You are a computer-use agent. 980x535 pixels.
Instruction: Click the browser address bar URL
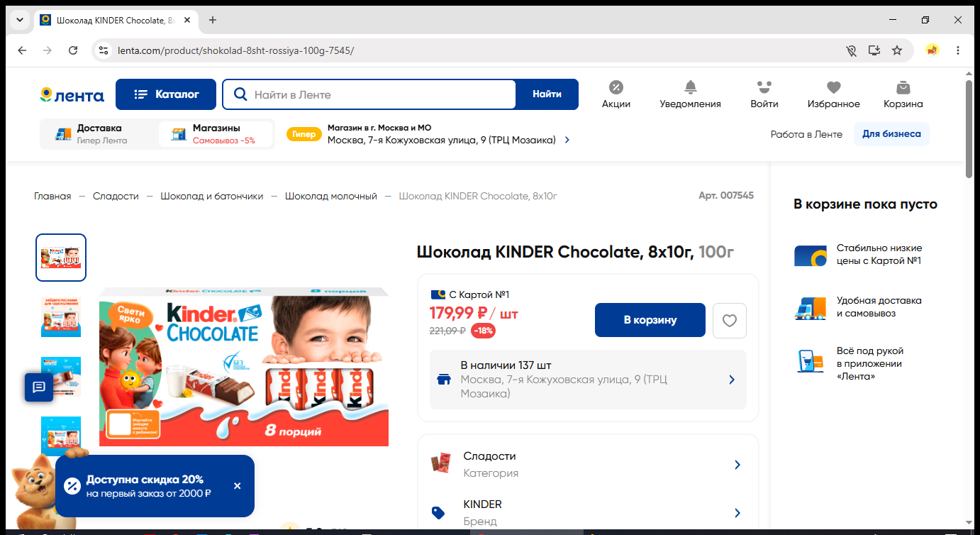235,50
